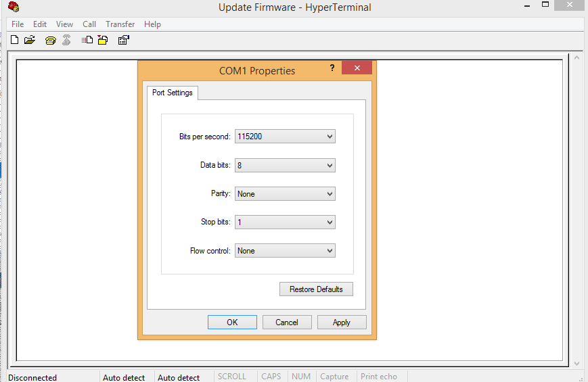Click the Disconnected status text
The height and width of the screenshot is (382, 588).
click(32, 377)
